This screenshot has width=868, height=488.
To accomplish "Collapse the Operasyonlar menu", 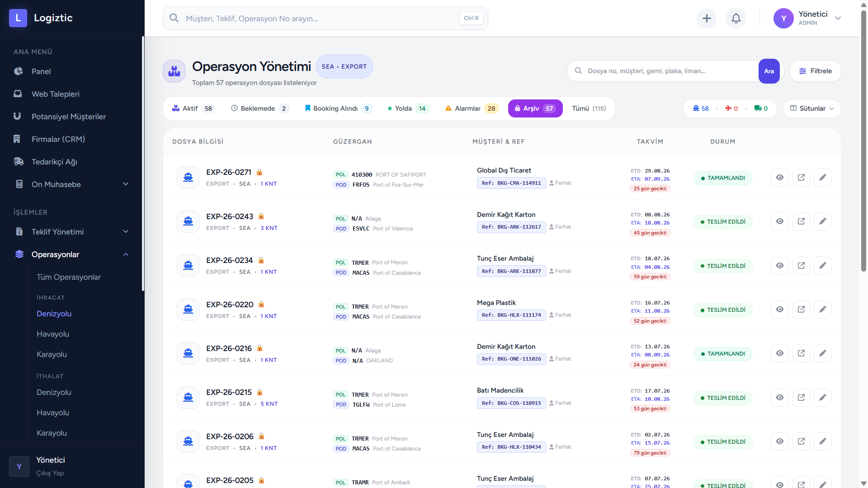I will coord(72,254).
